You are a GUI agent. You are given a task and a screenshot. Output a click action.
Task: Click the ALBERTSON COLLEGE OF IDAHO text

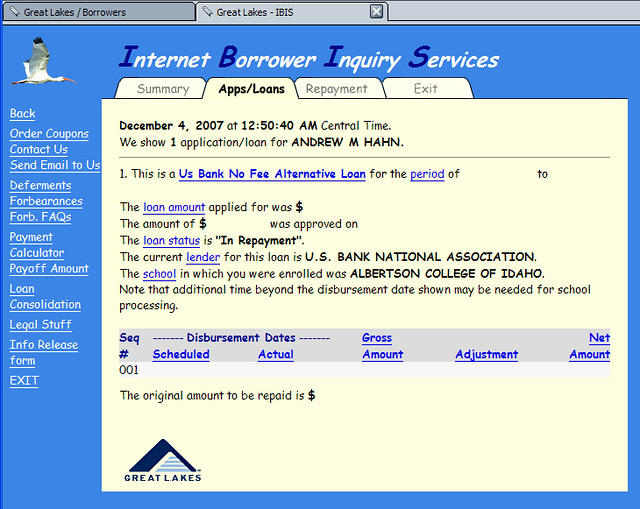pos(447,273)
